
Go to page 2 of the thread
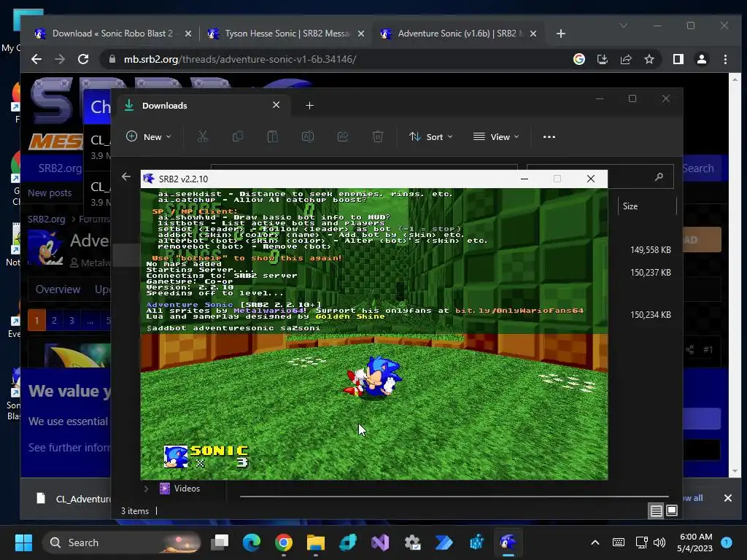[54, 321]
